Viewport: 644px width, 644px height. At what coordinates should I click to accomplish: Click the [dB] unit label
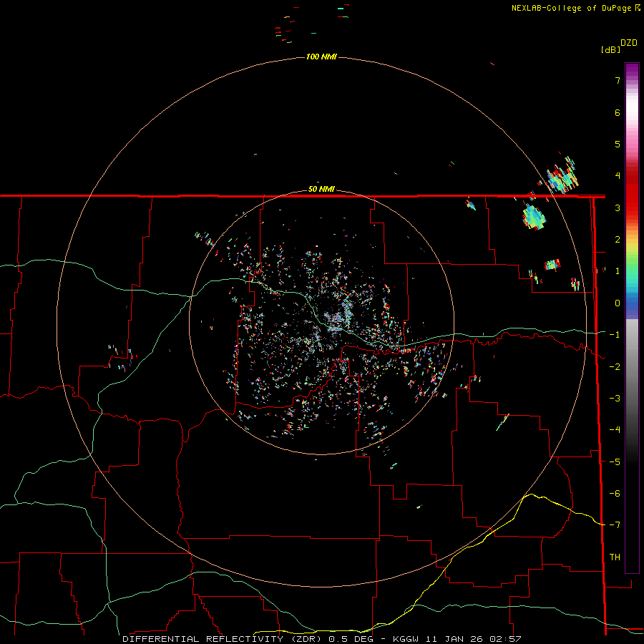click(x=611, y=50)
